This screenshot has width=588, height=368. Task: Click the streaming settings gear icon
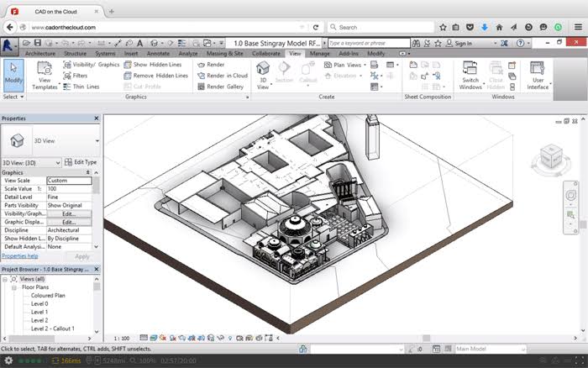tap(8, 360)
